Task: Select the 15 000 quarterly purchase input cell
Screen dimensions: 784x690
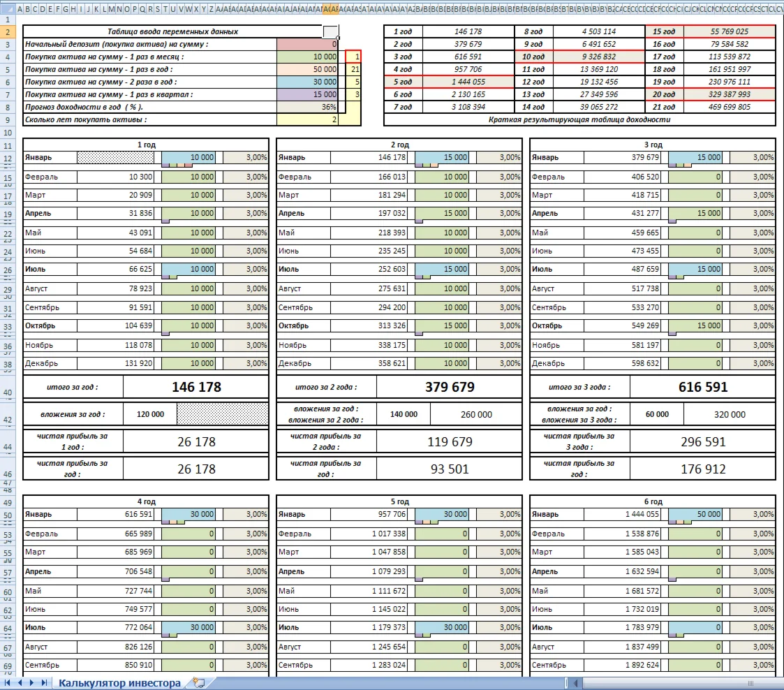Action: coord(307,94)
